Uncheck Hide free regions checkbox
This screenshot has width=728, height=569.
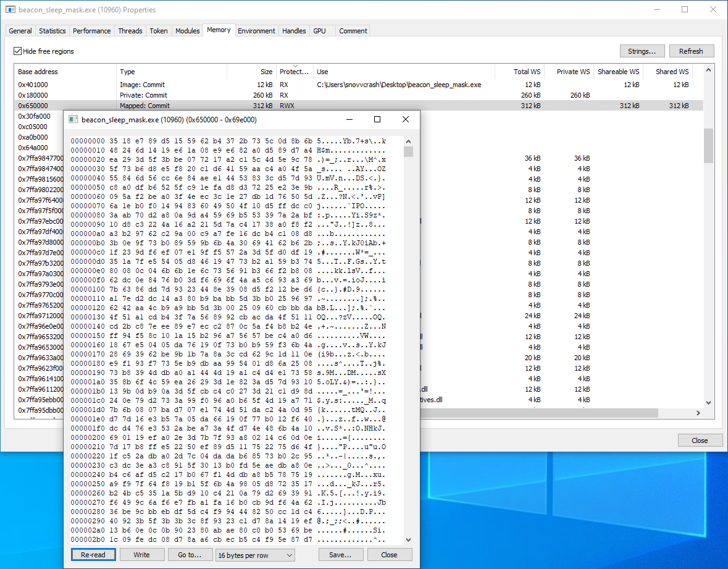(18, 51)
